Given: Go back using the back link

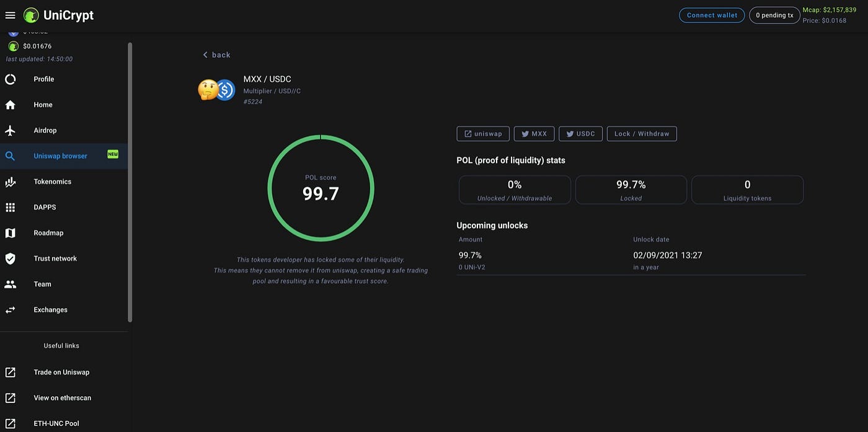Looking at the screenshot, I should coord(216,55).
